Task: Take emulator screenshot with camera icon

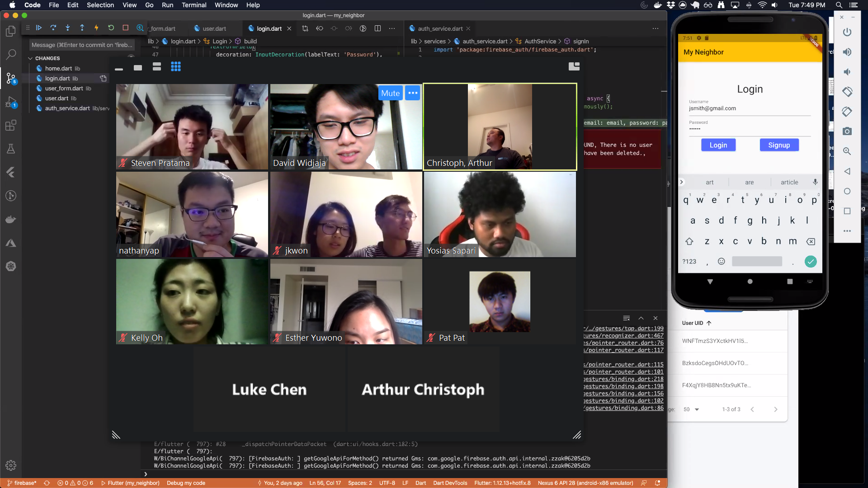Action: click(x=847, y=131)
